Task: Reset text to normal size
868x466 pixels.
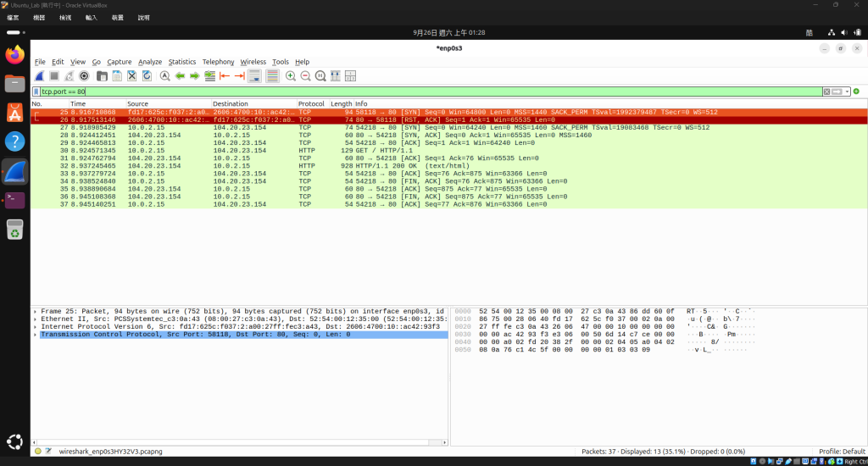Action: pyautogui.click(x=320, y=75)
